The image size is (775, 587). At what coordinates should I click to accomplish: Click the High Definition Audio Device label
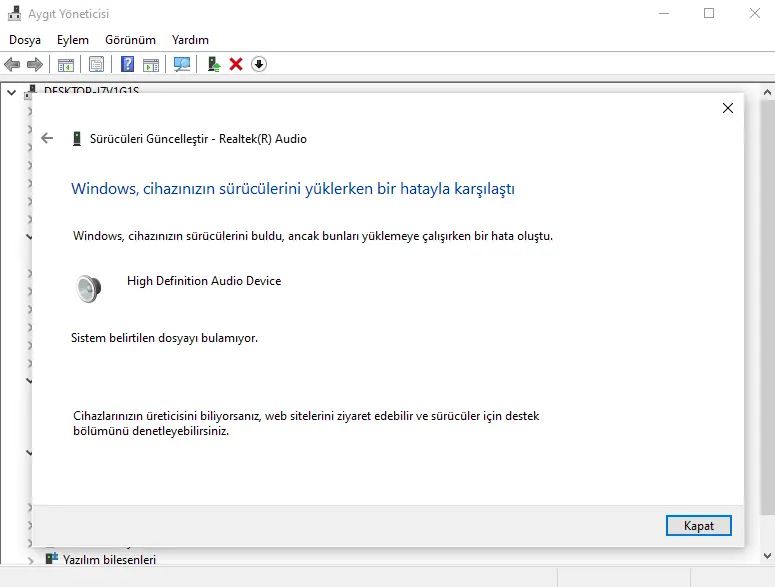pyautogui.click(x=204, y=281)
